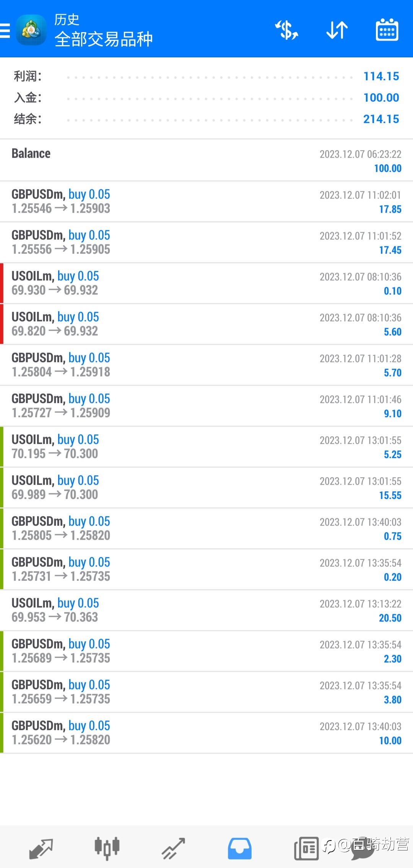
Task: Tap GBPUSDm trade 1.25727 to 1.25909
Action: point(206,406)
